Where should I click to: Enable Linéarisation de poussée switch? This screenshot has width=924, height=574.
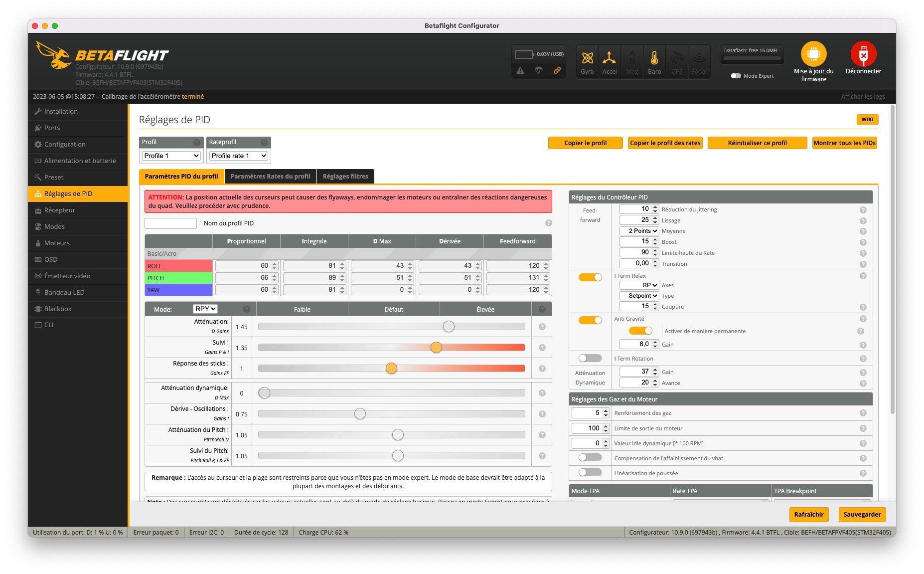point(590,472)
